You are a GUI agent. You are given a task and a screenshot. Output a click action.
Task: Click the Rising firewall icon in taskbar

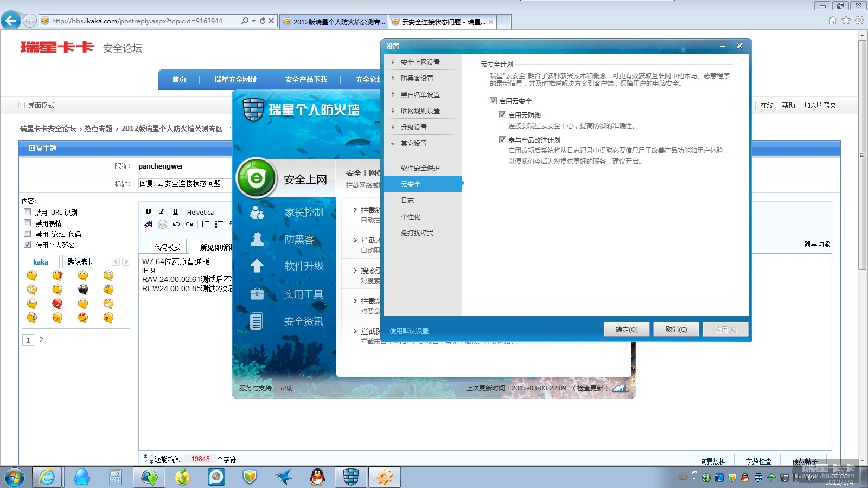(x=351, y=477)
